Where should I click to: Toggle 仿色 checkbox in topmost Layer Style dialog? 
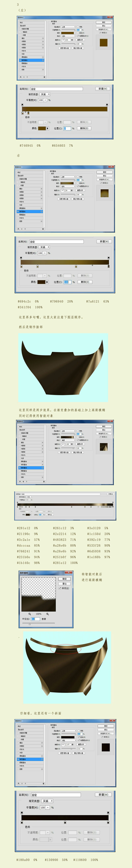tap(78, 27)
